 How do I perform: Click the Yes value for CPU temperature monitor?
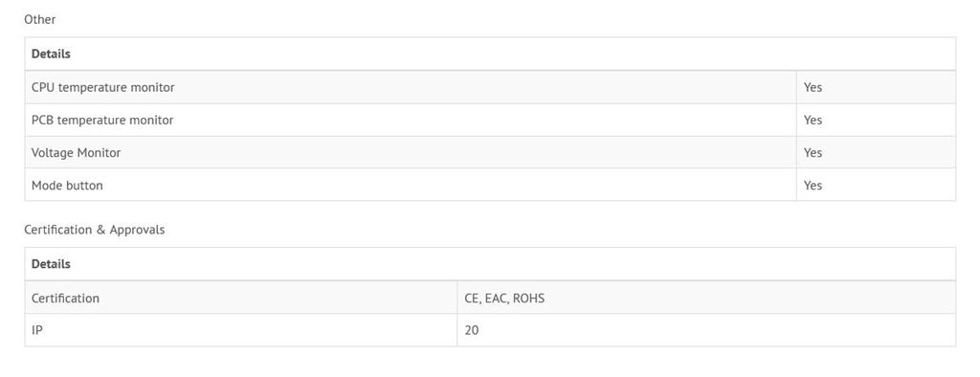click(x=813, y=87)
